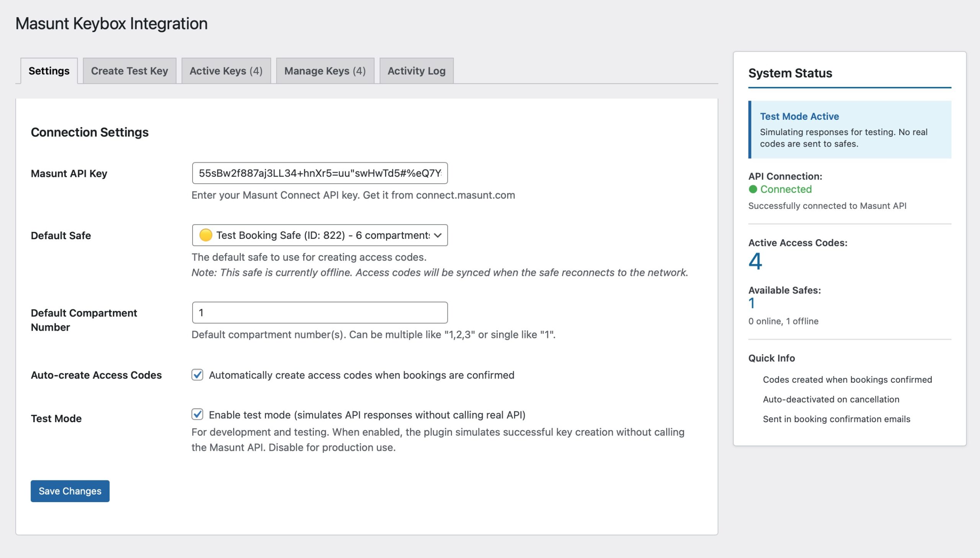Click 'Automatically create access codes' label text
The image size is (980, 558).
[x=361, y=375]
